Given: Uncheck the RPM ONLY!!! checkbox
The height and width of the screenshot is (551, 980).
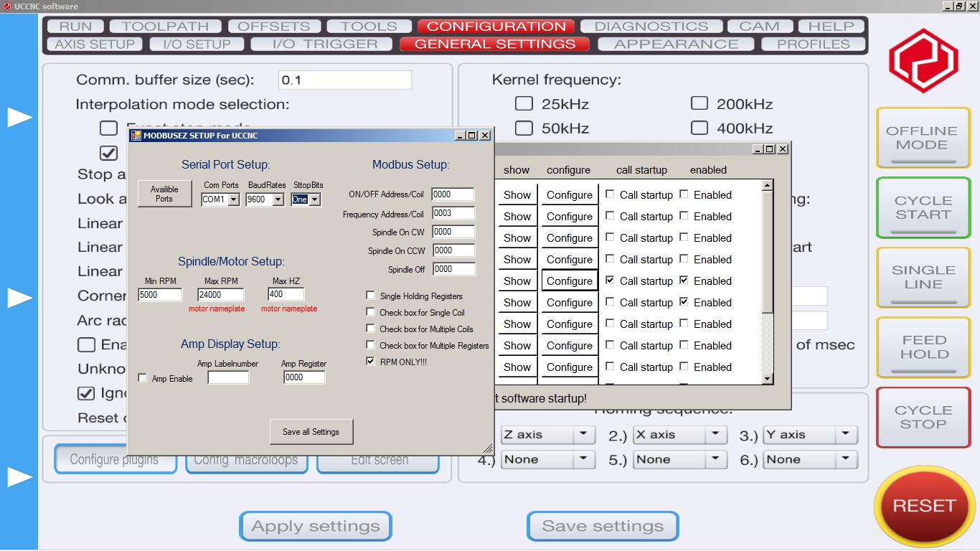Looking at the screenshot, I should pos(370,362).
